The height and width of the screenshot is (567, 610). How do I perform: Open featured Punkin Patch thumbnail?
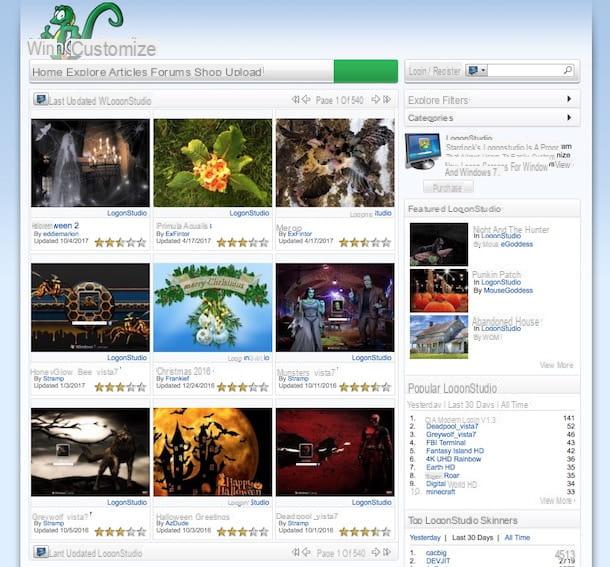click(439, 290)
